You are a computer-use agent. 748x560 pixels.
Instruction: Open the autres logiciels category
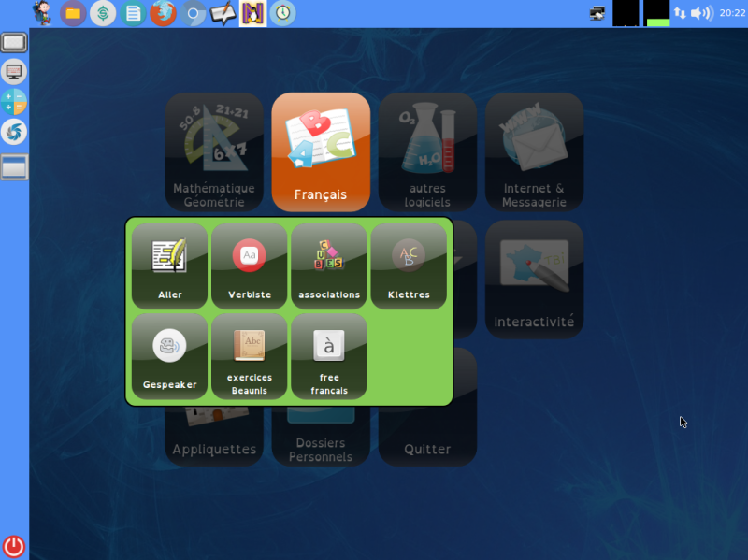click(x=428, y=152)
